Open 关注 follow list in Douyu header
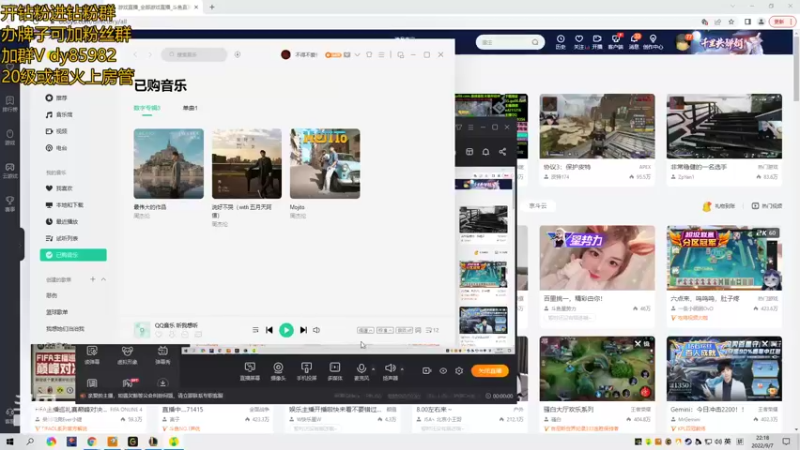The image size is (800, 450). 580,42
